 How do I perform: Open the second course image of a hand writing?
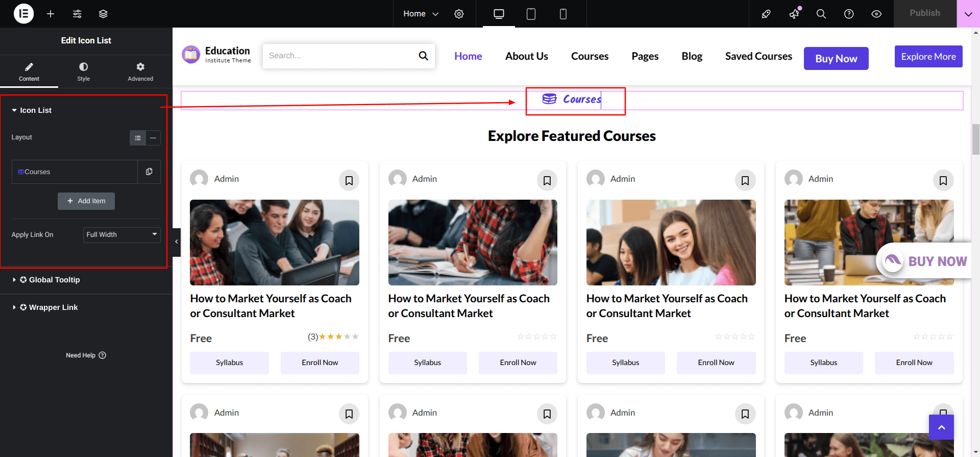click(x=473, y=243)
